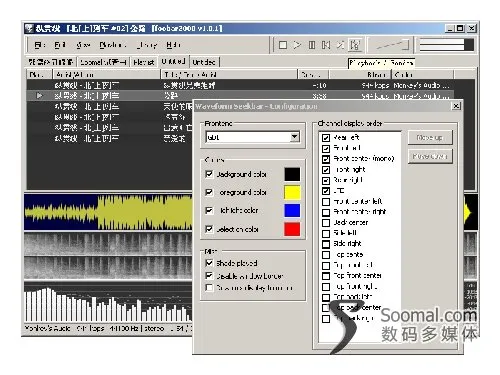Open the Library menu
500x375 pixels.
[147, 45]
